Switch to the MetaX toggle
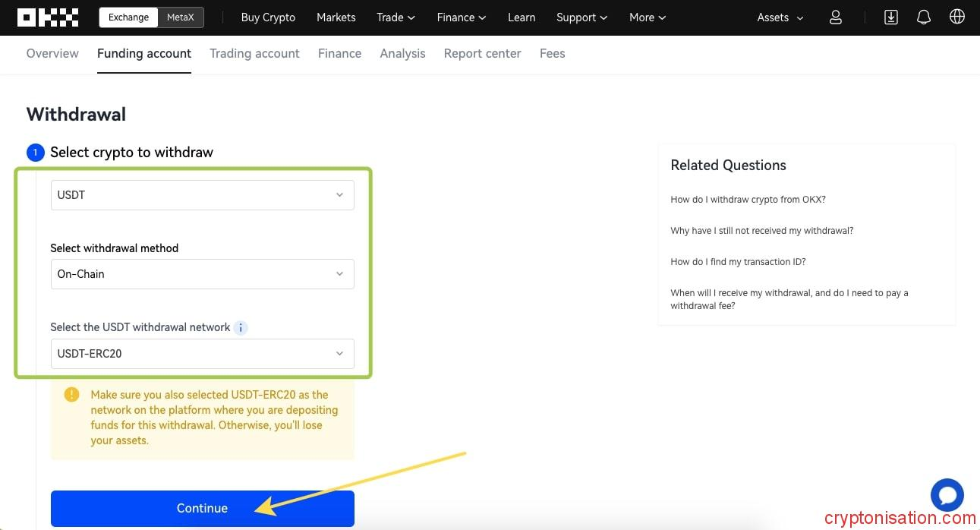The width and height of the screenshot is (980, 530). coord(181,17)
